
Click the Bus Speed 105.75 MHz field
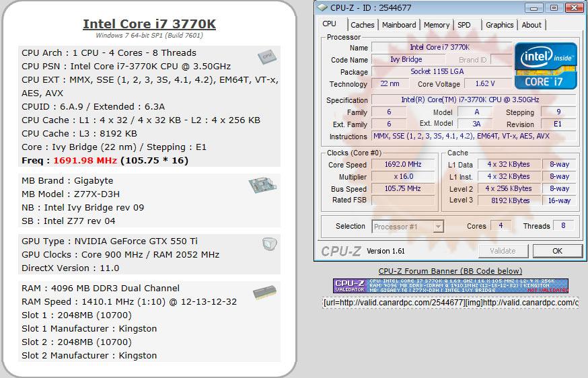[403, 188]
